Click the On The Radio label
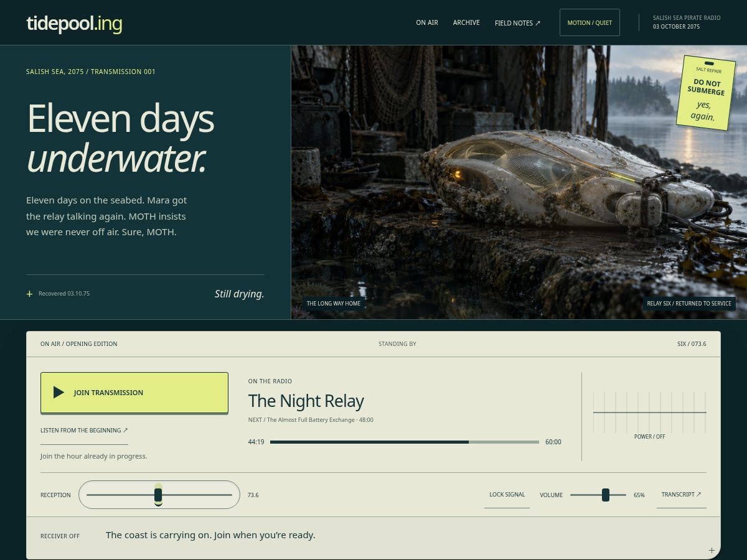 (x=270, y=381)
